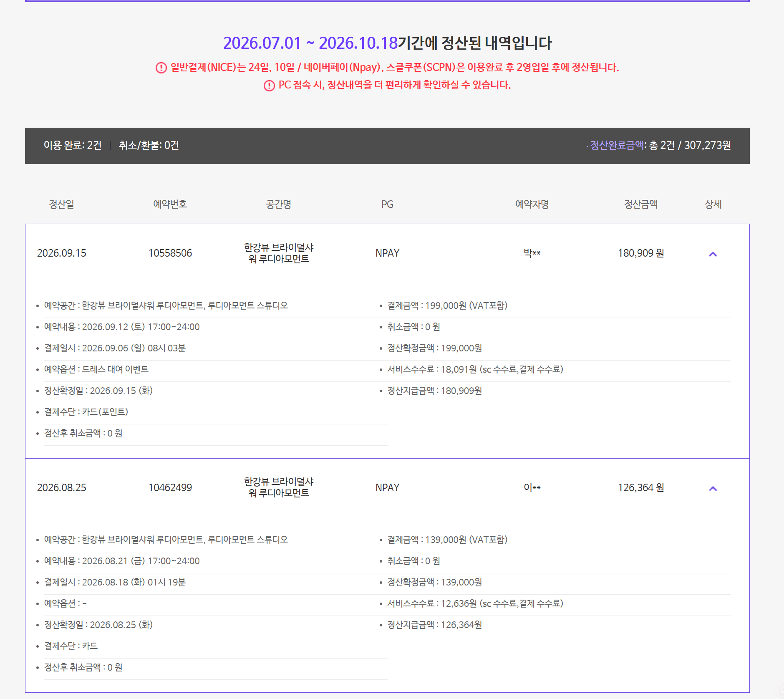Select the 2026.07.01 ~ 2026.10.18 period text
The image size is (784, 699).
[310, 43]
